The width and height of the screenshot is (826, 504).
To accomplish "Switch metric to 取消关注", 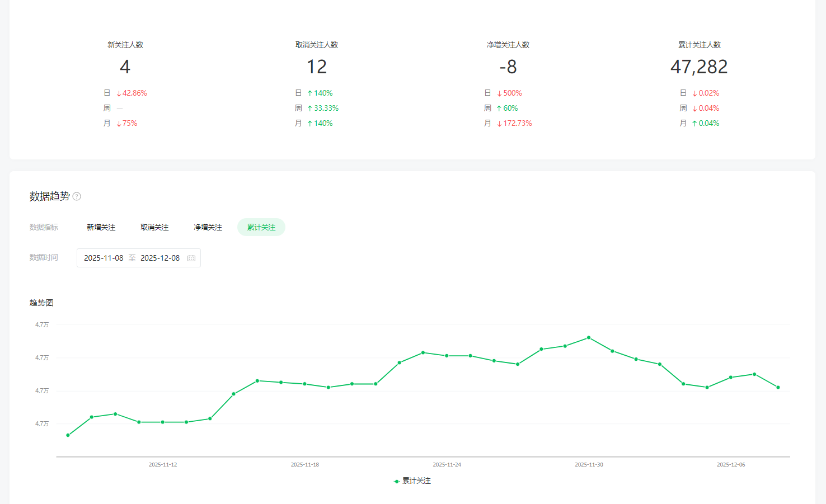I will click(x=154, y=227).
